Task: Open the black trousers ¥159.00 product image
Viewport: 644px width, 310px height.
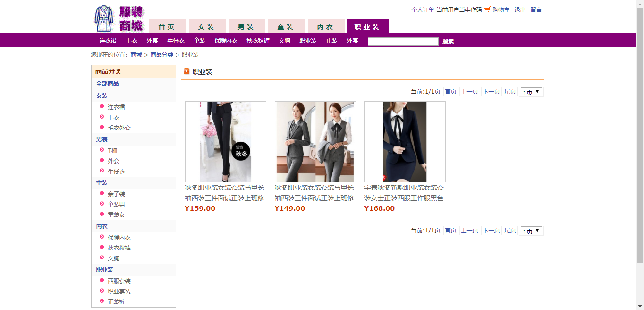Action: 226,142
